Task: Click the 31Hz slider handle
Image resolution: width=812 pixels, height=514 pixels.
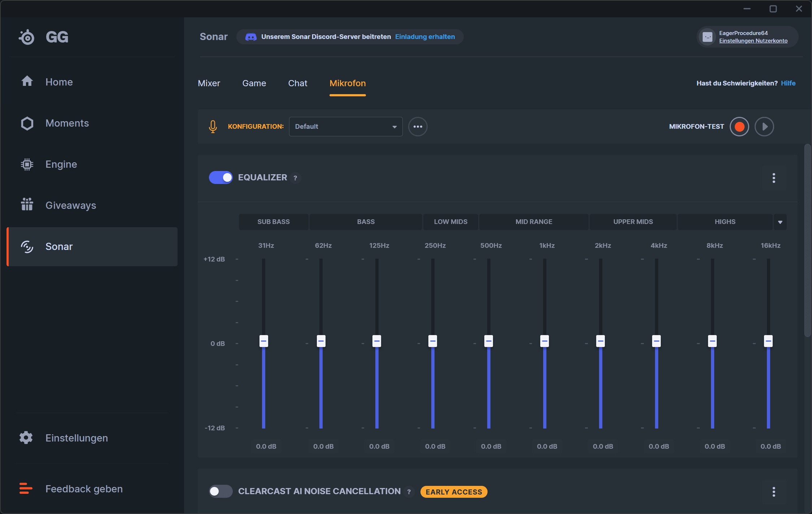Action: click(x=264, y=341)
